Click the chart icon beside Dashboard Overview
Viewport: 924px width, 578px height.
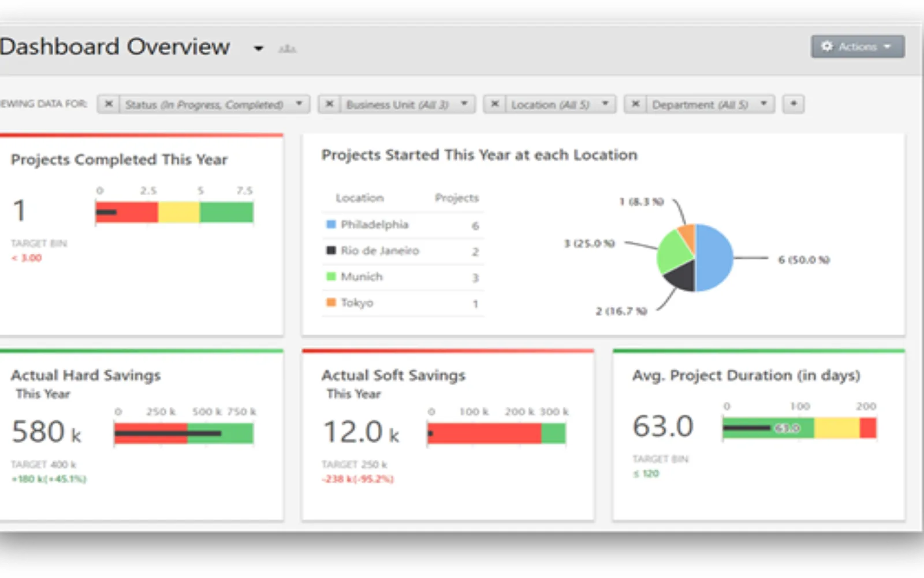[x=287, y=49]
